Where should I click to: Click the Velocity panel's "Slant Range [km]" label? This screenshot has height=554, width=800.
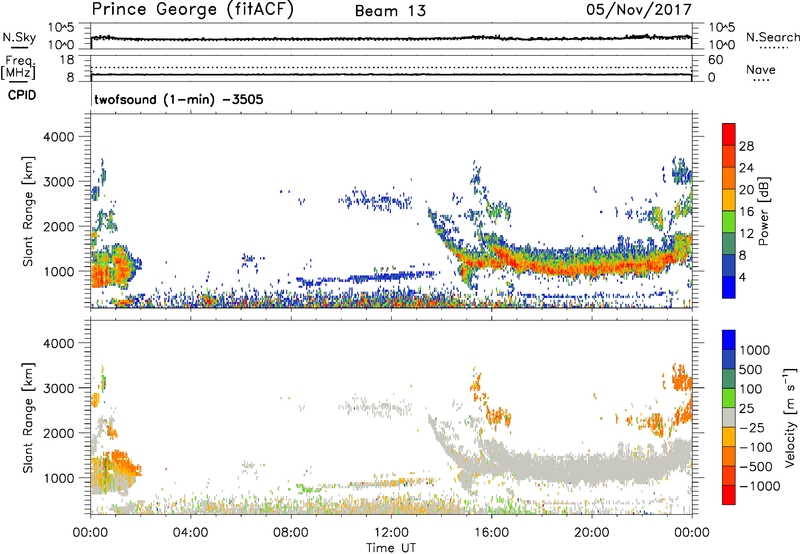click(28, 417)
